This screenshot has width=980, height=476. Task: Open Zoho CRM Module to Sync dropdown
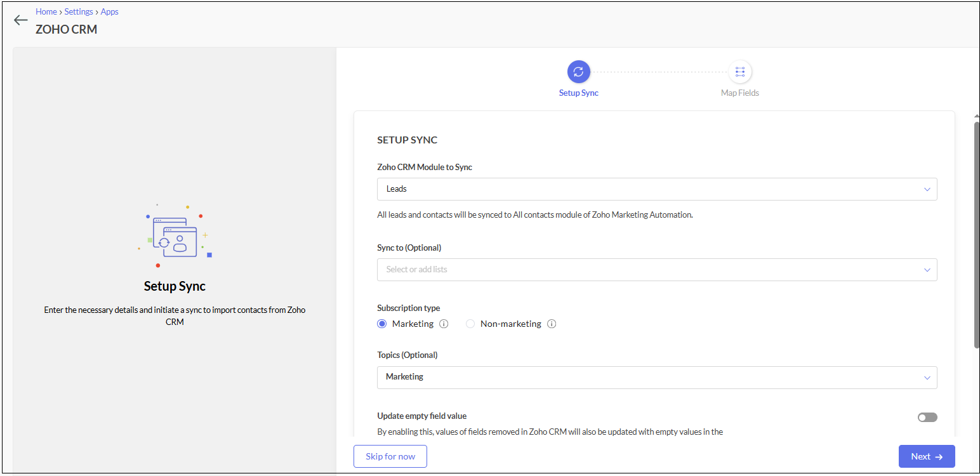point(656,189)
